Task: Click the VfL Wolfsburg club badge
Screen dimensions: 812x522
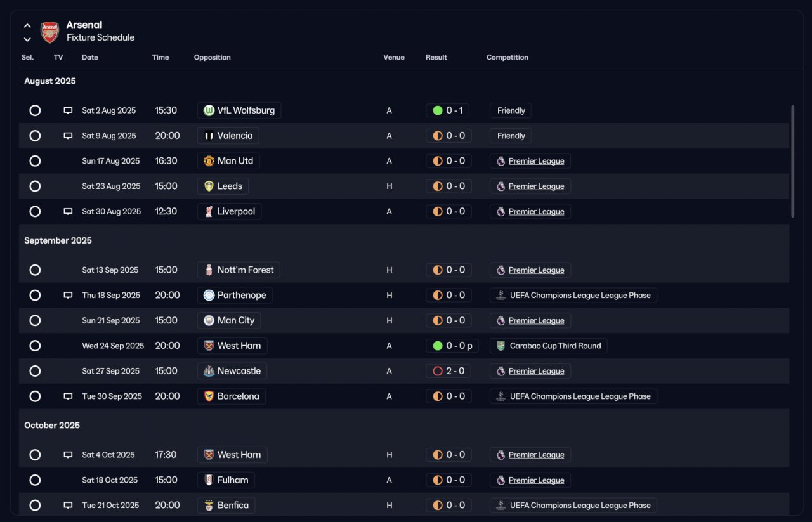Action: click(x=209, y=110)
